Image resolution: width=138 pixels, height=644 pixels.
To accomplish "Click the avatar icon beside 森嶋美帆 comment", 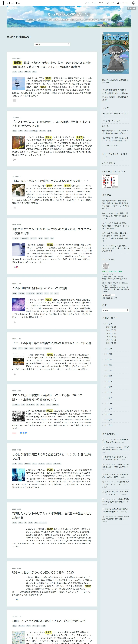I will coord(103,457).
